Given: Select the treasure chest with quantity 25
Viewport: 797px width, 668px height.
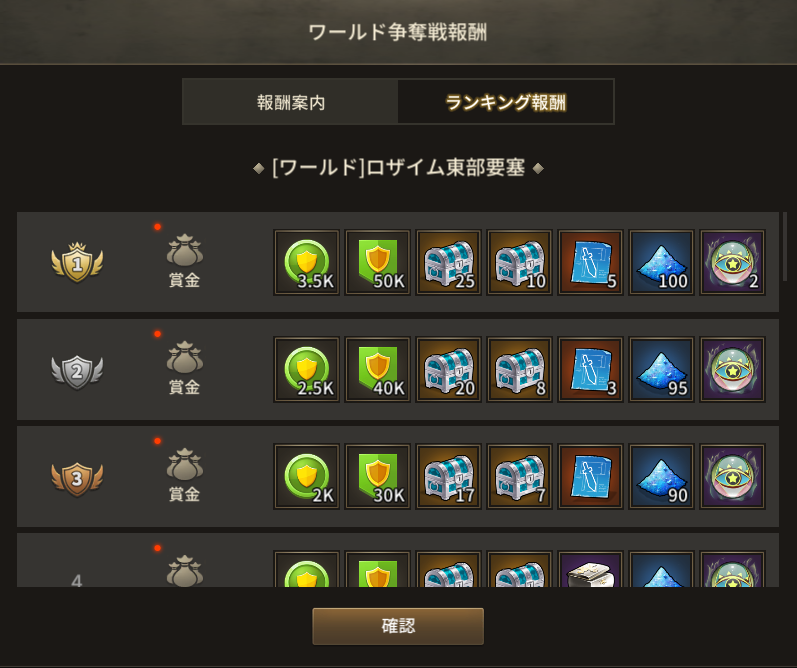Looking at the screenshot, I should 449,262.
